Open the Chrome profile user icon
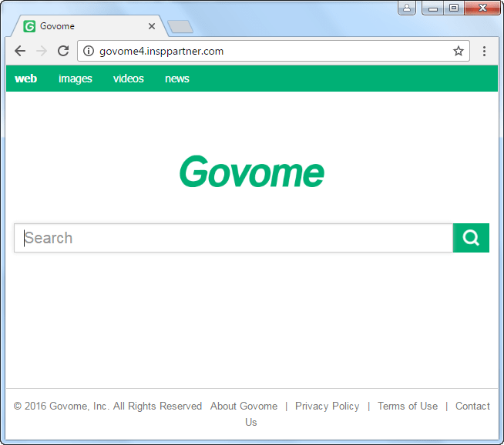The image size is (504, 445). point(407,8)
